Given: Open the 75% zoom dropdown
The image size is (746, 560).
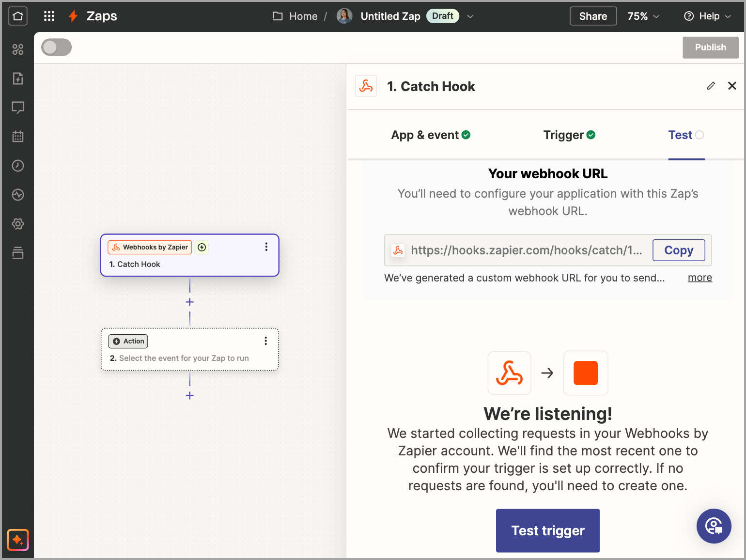Looking at the screenshot, I should click(x=643, y=16).
